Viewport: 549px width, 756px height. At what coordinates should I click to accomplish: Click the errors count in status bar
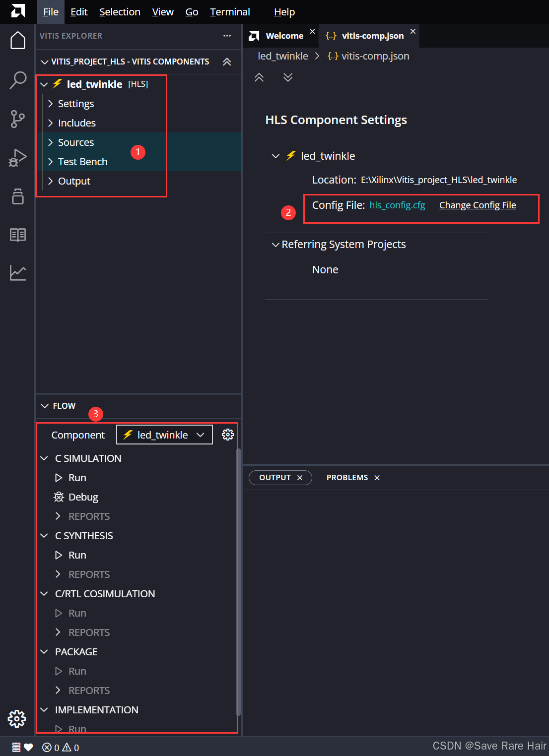(51, 748)
